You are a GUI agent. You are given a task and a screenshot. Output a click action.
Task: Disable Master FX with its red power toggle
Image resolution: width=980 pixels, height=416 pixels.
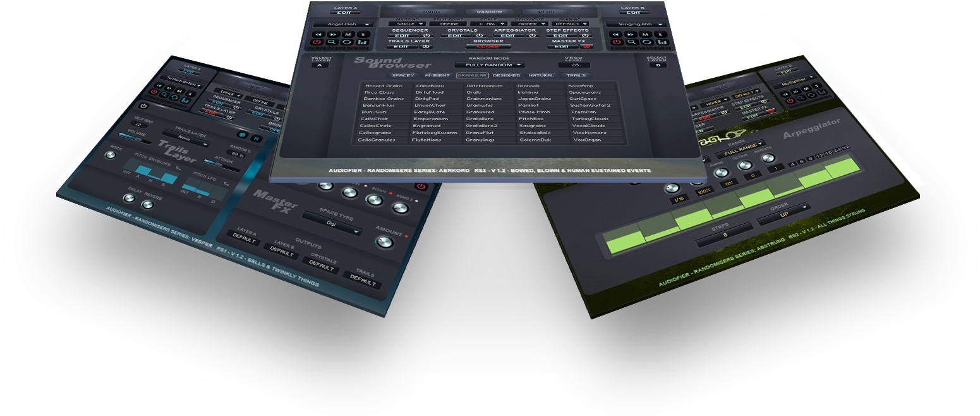pyautogui.click(x=587, y=46)
